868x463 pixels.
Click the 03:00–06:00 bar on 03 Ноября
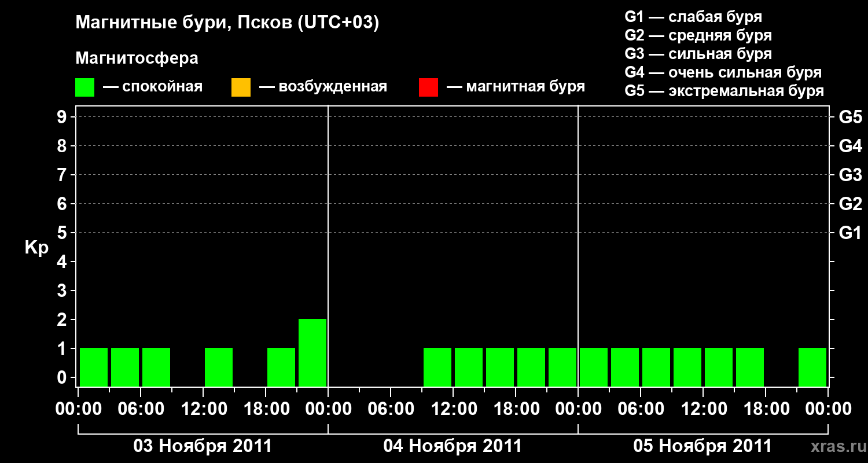(x=125, y=367)
